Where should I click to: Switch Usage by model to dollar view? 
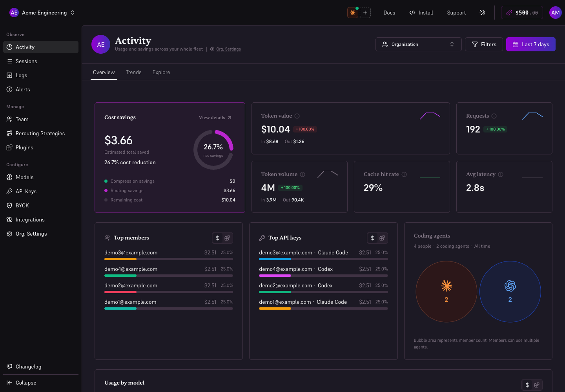tap(527, 385)
